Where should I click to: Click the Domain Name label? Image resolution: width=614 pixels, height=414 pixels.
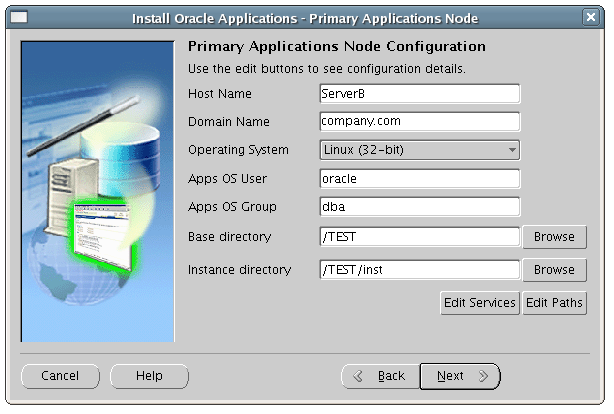tap(229, 122)
